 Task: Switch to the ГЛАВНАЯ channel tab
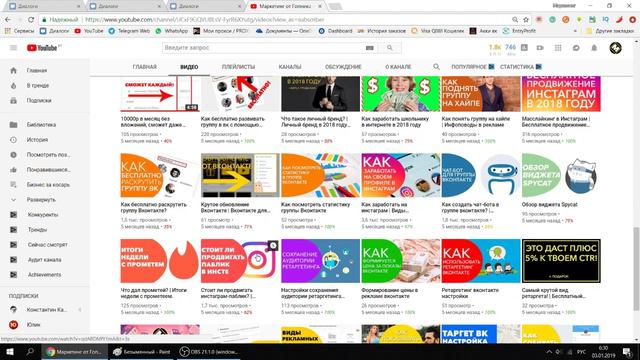144,67
